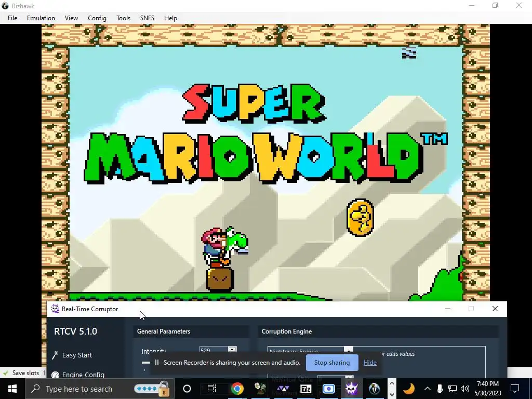Click the Stop sharing button

tap(332, 362)
